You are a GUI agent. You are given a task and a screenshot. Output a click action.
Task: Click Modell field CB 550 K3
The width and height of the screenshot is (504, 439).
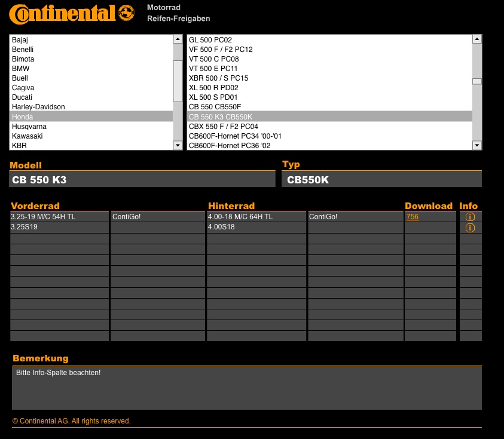(x=142, y=179)
